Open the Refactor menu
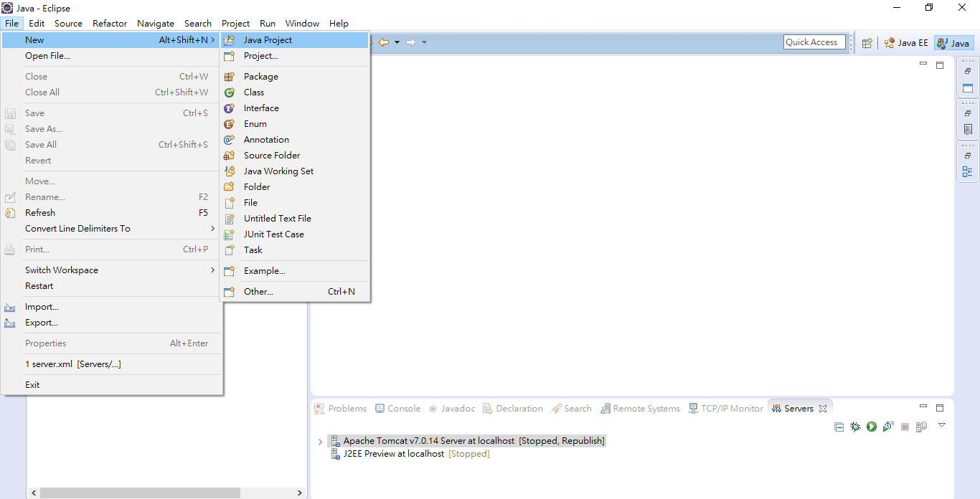 point(110,23)
